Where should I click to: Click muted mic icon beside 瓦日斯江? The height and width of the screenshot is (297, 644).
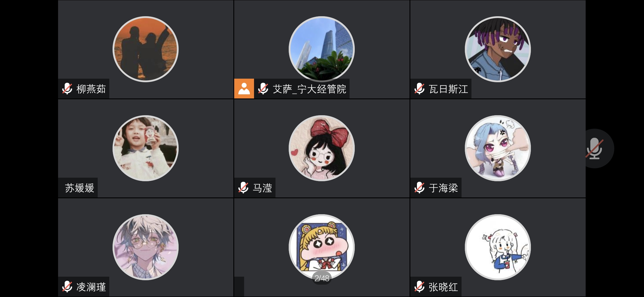[x=419, y=89]
